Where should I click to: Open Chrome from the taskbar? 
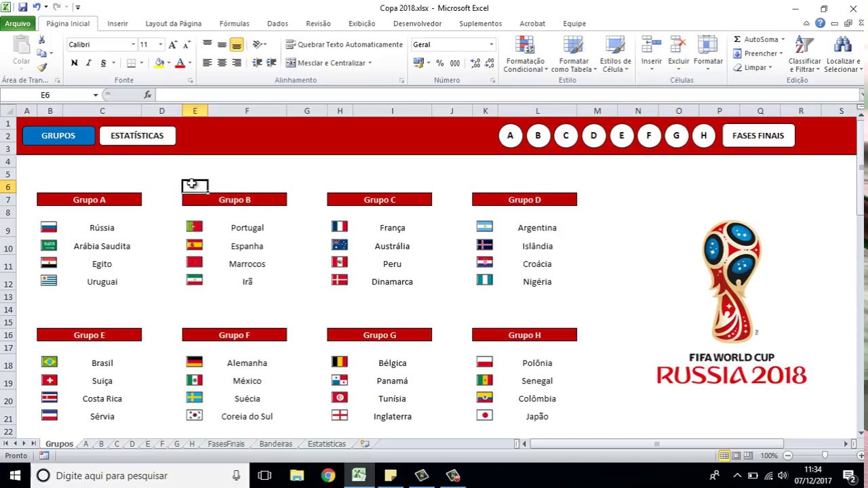pos(328,475)
